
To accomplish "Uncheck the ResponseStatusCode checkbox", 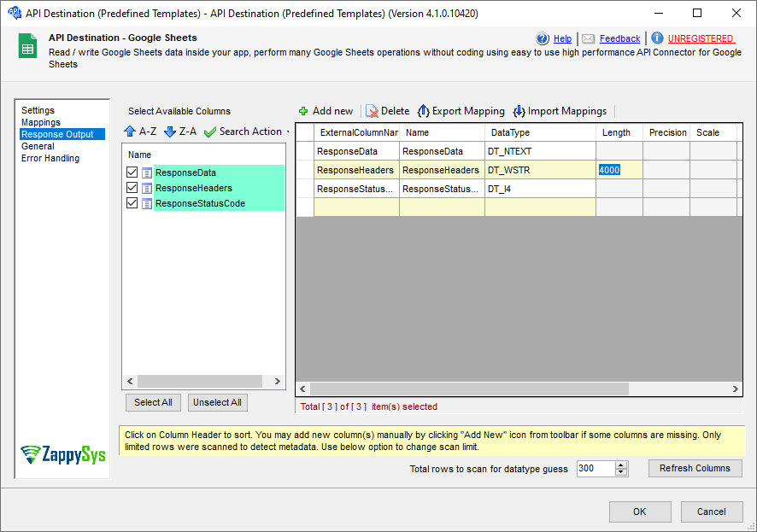I will pos(132,203).
